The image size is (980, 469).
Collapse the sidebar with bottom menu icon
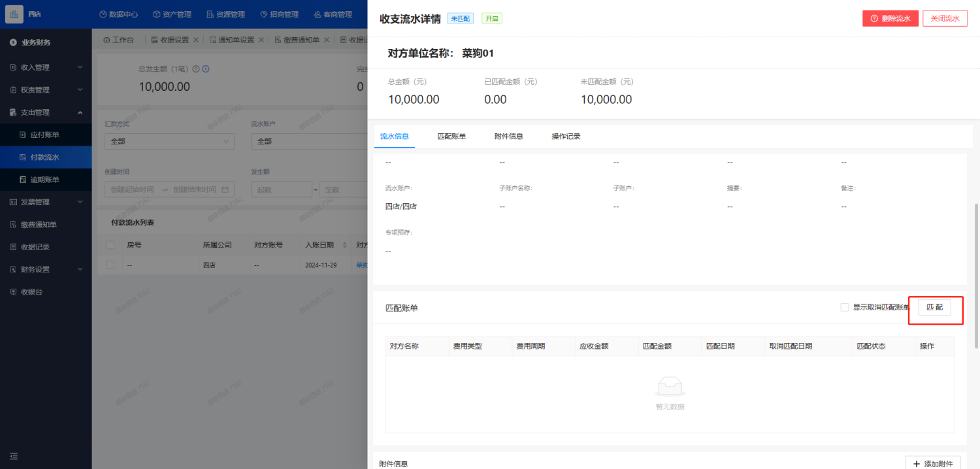tap(14, 456)
